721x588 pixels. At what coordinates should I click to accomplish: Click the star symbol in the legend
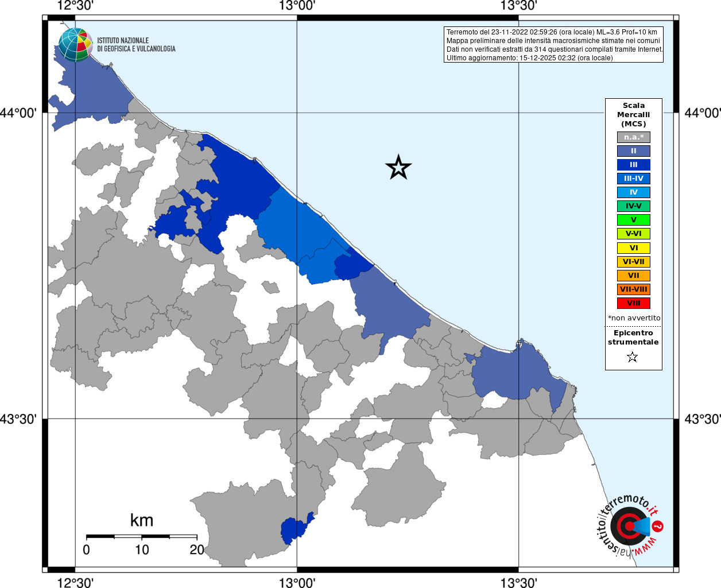point(633,357)
